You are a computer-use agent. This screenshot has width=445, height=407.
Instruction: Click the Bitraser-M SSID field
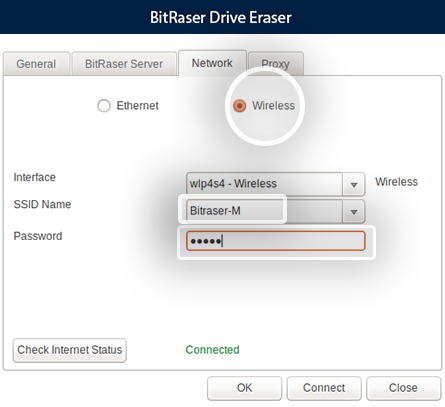[x=275, y=211]
